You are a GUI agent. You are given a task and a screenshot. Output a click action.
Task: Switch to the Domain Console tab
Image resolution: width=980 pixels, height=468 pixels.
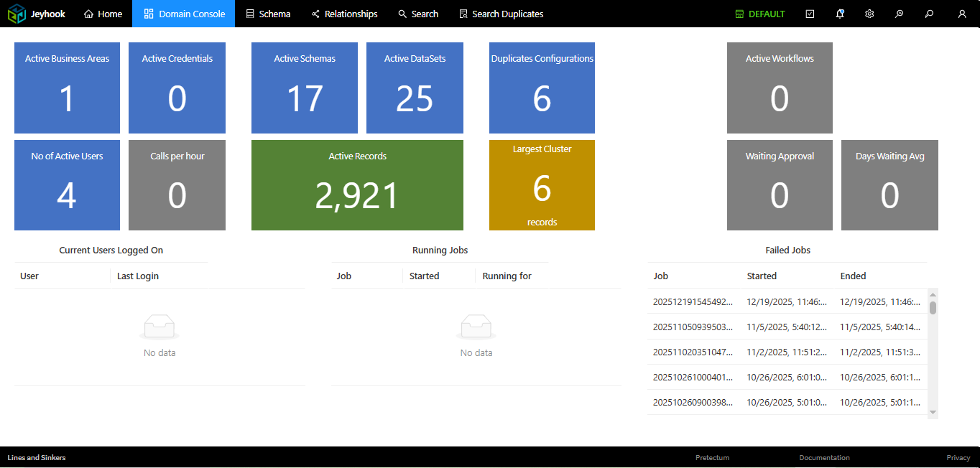[x=183, y=13]
